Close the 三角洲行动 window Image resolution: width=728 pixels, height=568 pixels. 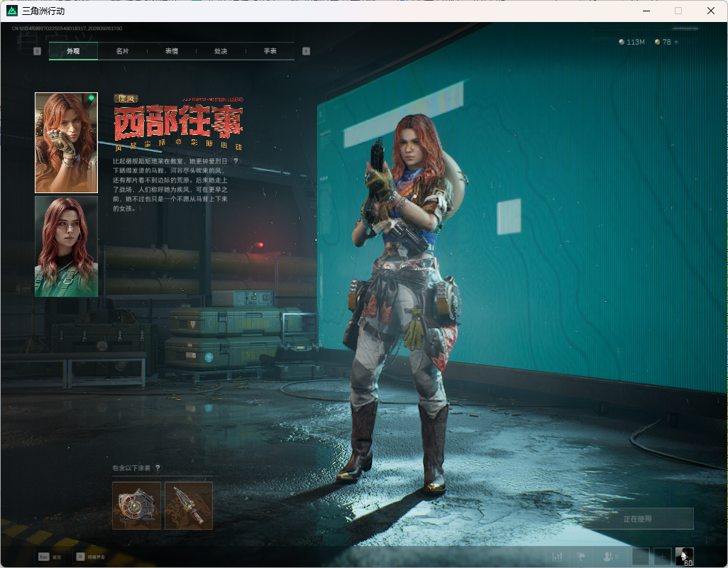tap(711, 11)
